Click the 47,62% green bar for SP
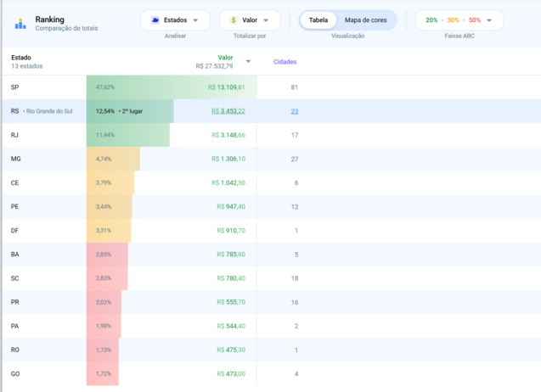 point(172,87)
